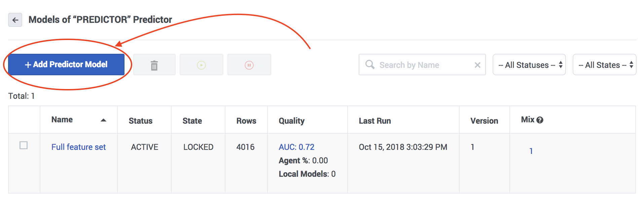Open the All Statuses dropdown
The image size is (644, 207).
pos(529,65)
